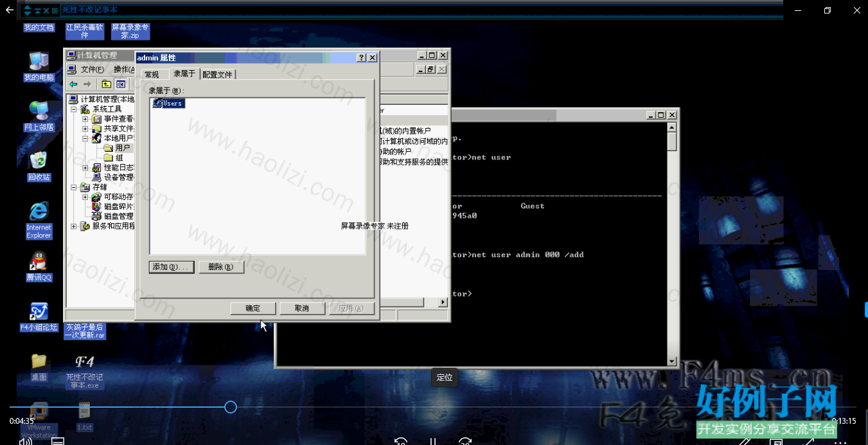The height and width of the screenshot is (445, 868).
Task: Select the 组 folder in the tree
Action: pos(113,158)
